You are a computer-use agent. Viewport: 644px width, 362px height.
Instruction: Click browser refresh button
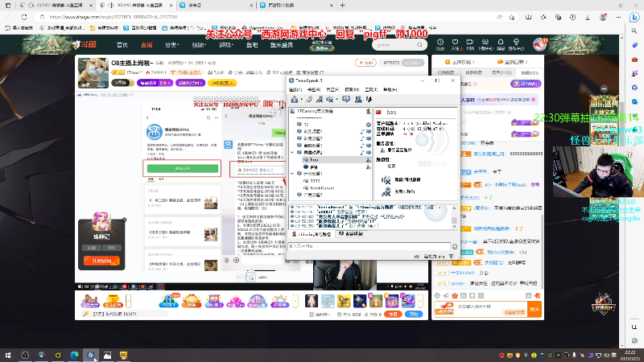[24, 17]
